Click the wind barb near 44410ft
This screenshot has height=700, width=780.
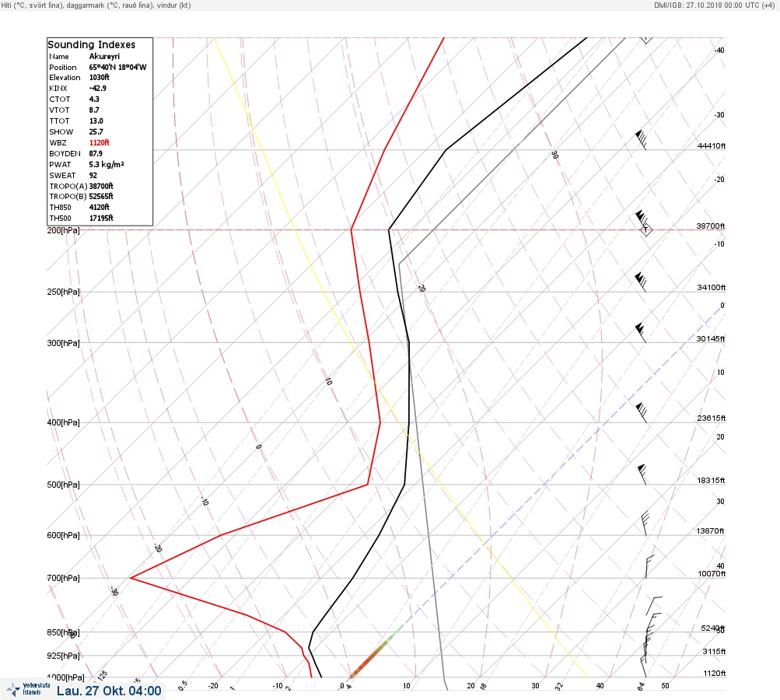642,140
